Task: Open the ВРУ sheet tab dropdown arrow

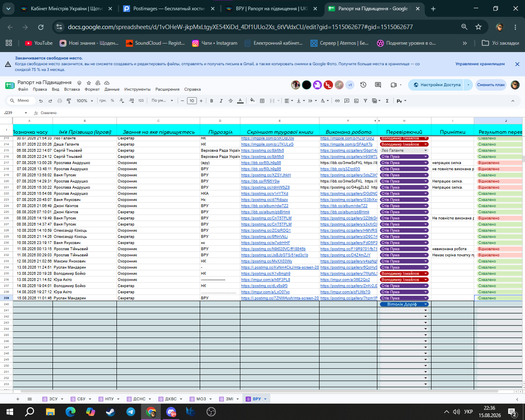Action: point(265,399)
